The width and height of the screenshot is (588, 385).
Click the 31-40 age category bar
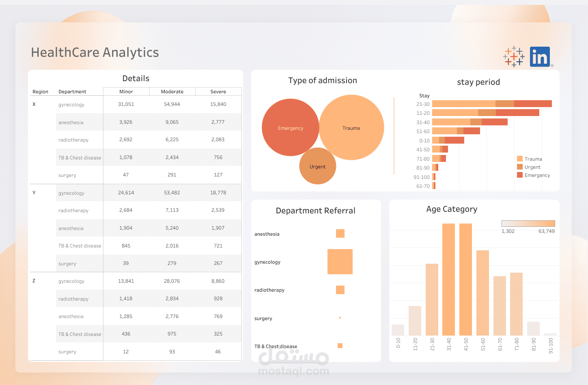pyautogui.click(x=448, y=280)
